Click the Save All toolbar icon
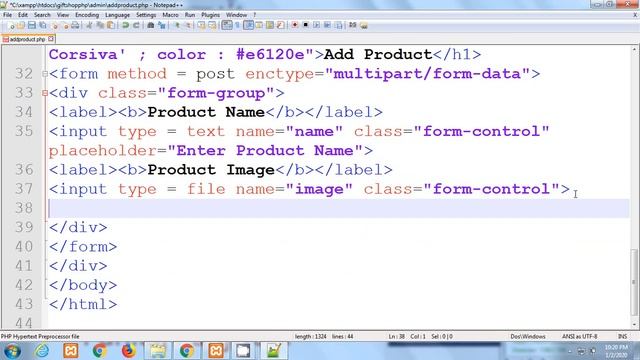 (x=42, y=25)
